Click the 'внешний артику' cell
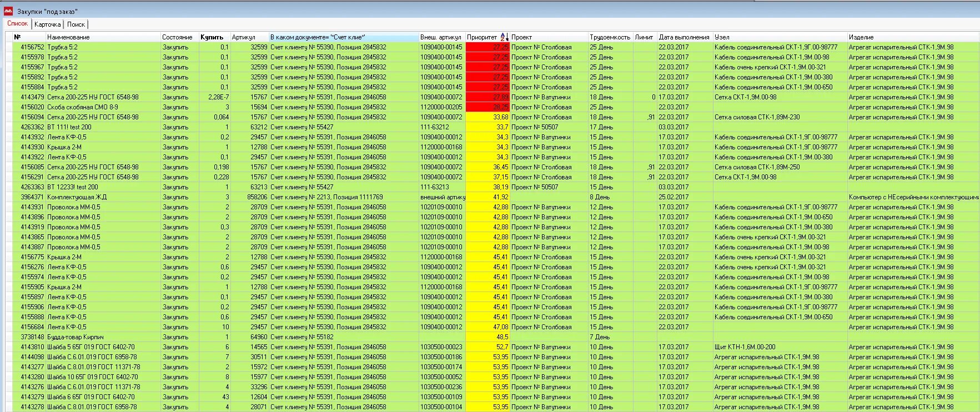980x412 pixels. [x=443, y=197]
